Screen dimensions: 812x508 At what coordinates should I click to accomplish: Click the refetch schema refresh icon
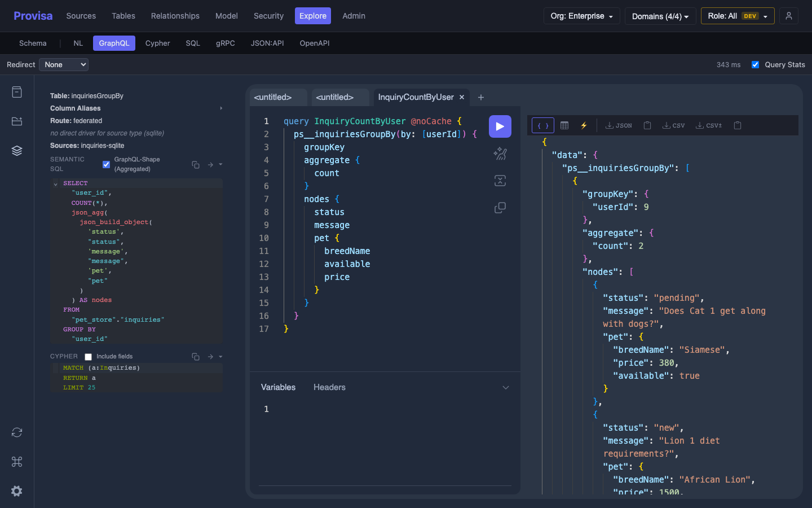click(x=17, y=432)
